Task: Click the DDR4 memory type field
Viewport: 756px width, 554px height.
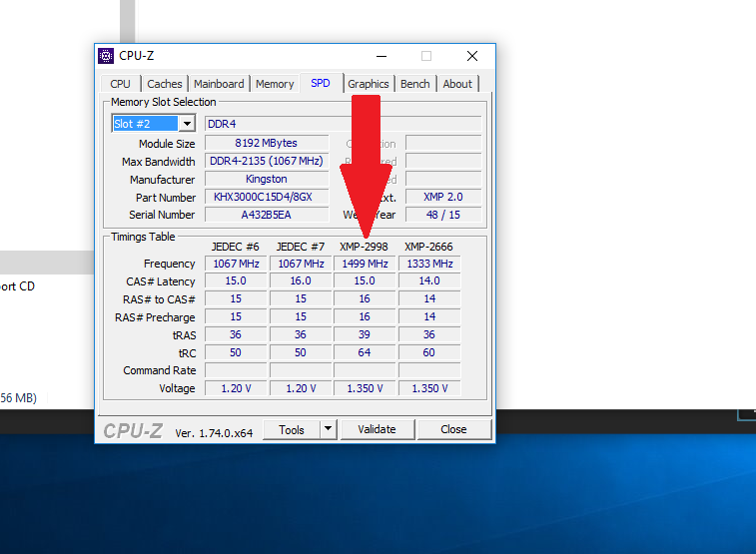Action: point(344,124)
